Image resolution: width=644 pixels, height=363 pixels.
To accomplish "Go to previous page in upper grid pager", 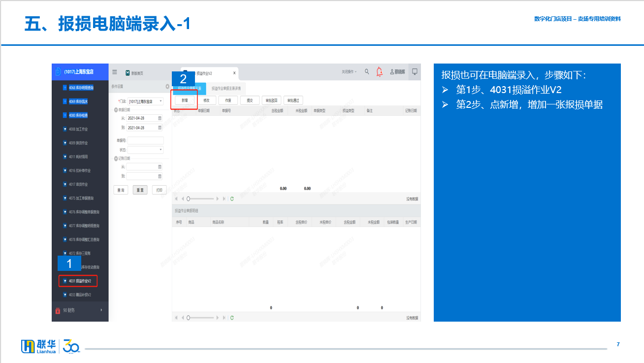I will click(x=182, y=198).
